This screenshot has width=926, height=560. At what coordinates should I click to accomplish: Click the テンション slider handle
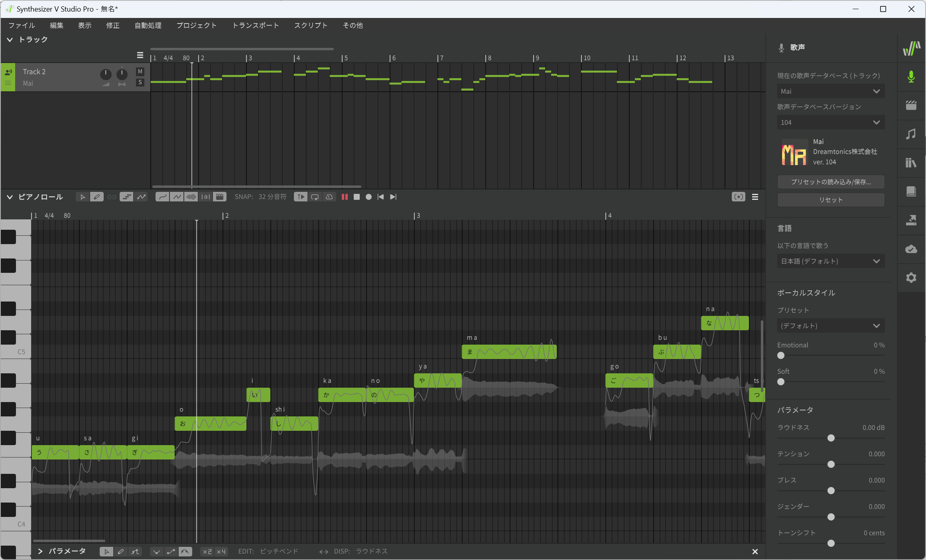pos(831,464)
